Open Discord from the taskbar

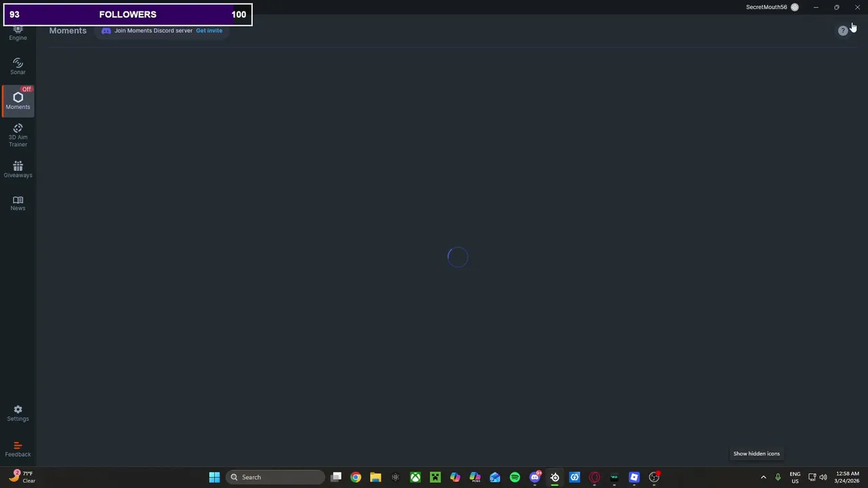(535, 477)
